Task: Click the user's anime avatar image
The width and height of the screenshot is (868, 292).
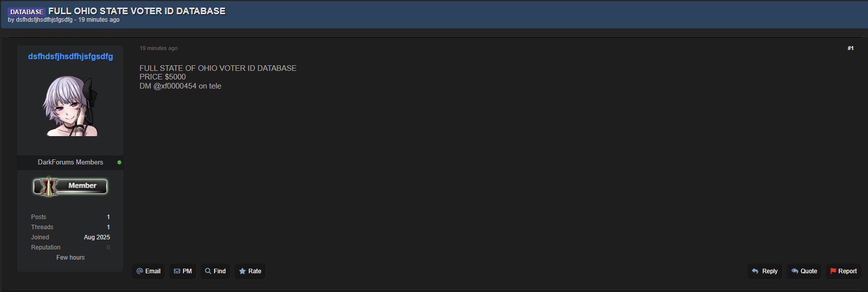Action: click(70, 106)
